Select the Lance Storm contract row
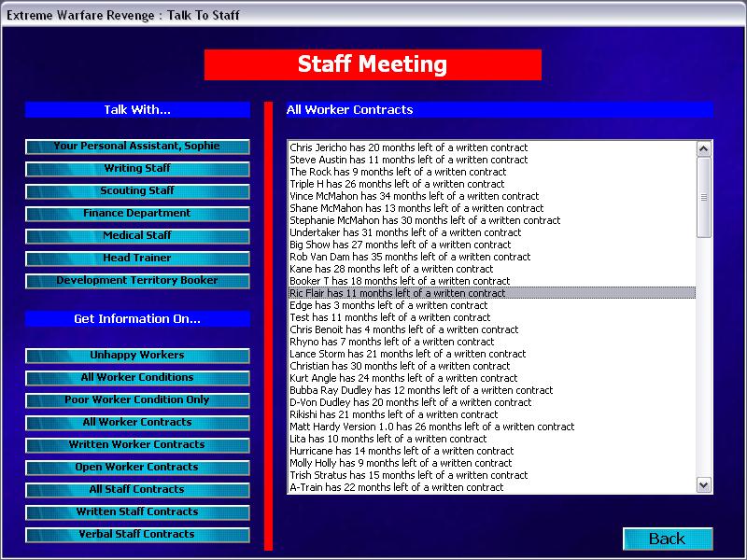The image size is (747, 560). [492, 355]
